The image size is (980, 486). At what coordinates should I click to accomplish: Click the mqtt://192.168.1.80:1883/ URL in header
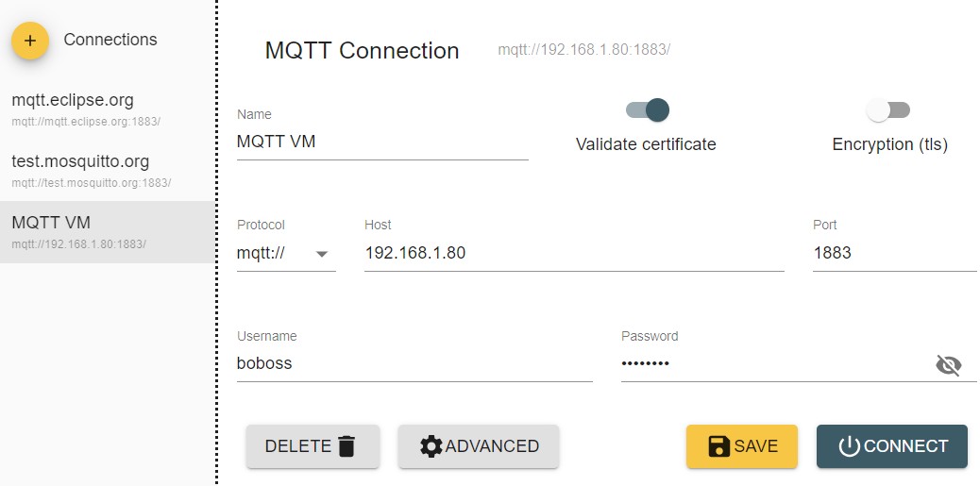click(583, 50)
